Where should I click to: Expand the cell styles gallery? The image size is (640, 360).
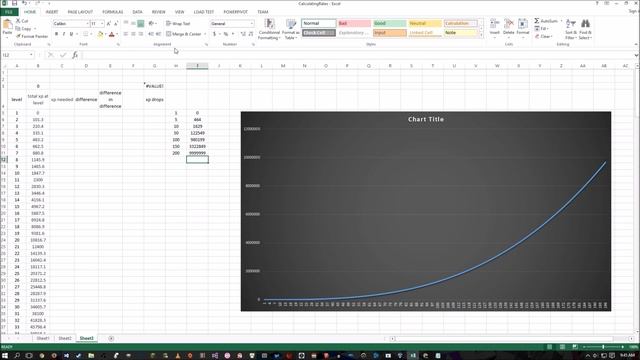(x=481, y=36)
